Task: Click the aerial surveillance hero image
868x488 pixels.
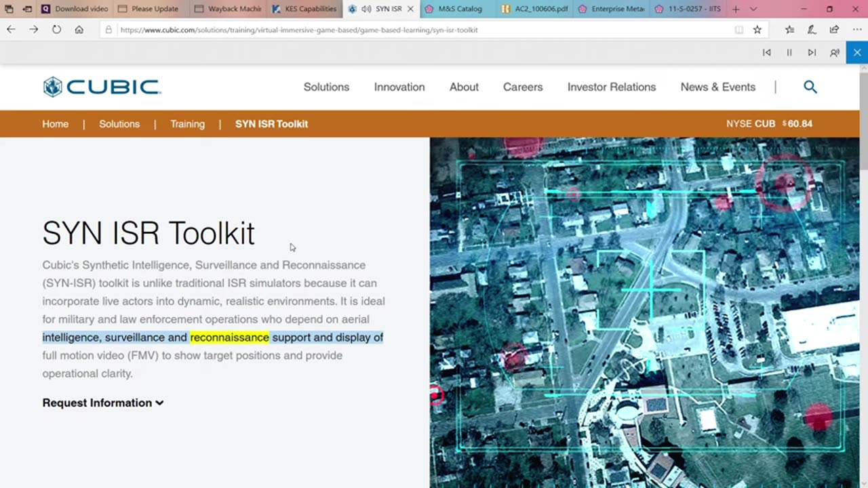Action: pos(644,312)
